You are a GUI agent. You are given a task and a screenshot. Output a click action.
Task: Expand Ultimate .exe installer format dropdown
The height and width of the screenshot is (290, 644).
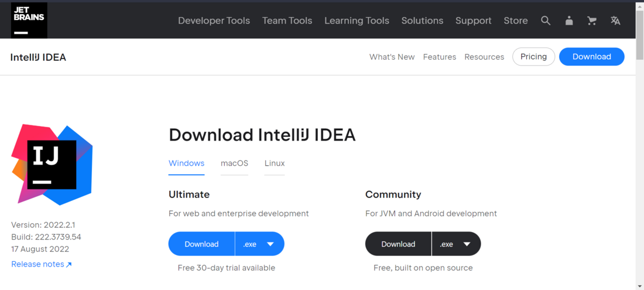259,244
